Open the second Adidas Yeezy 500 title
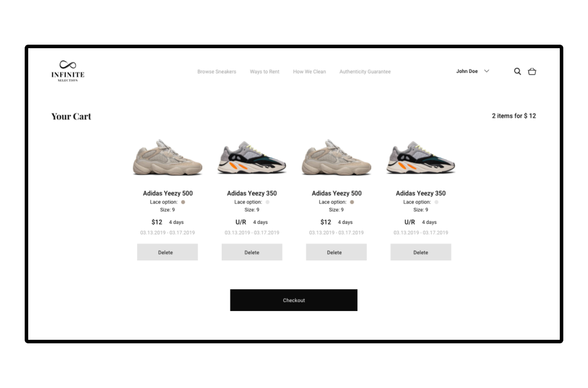This screenshot has width=588, height=388. (x=336, y=193)
